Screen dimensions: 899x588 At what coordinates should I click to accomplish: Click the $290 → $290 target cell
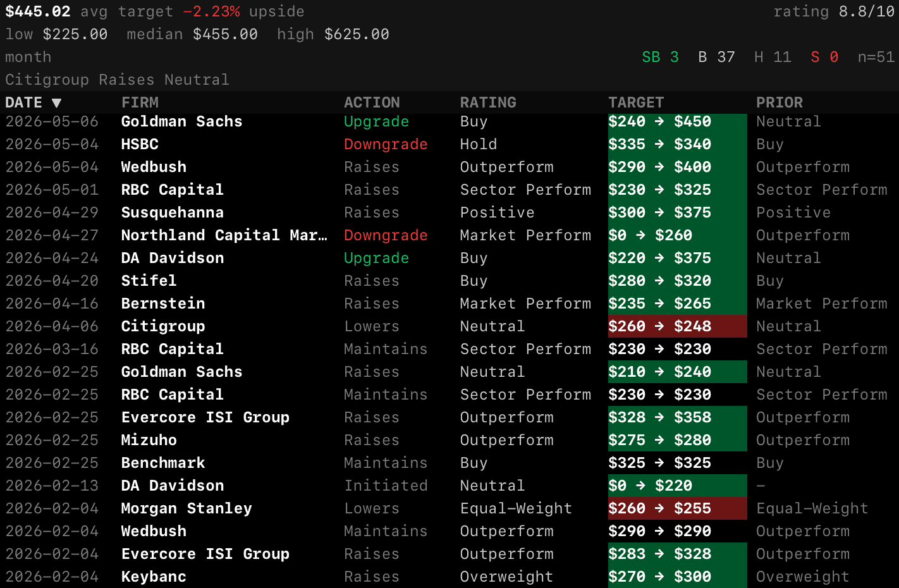(678, 531)
